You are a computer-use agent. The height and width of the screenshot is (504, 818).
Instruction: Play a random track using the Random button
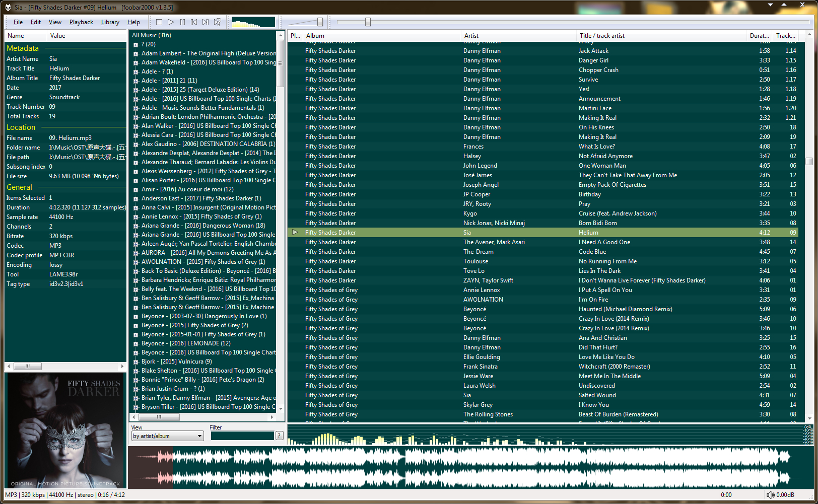tap(217, 22)
